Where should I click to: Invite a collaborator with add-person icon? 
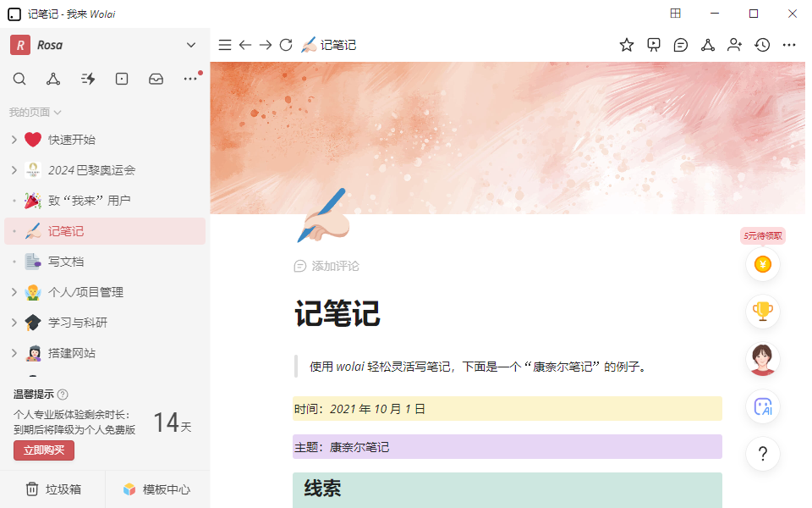734,45
